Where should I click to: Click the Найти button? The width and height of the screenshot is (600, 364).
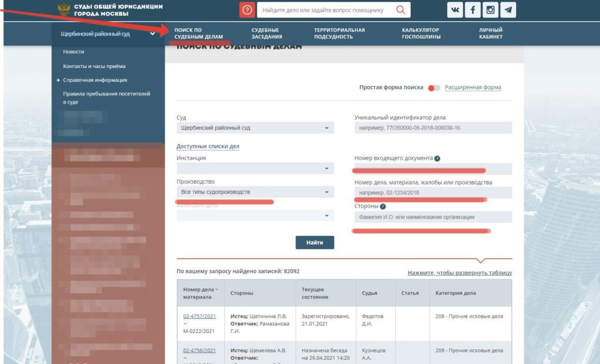(315, 242)
